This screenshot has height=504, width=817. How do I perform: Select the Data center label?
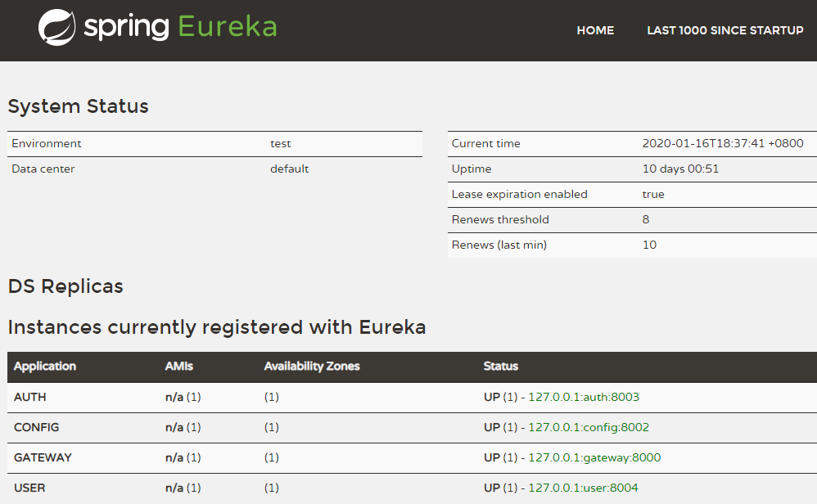point(43,169)
